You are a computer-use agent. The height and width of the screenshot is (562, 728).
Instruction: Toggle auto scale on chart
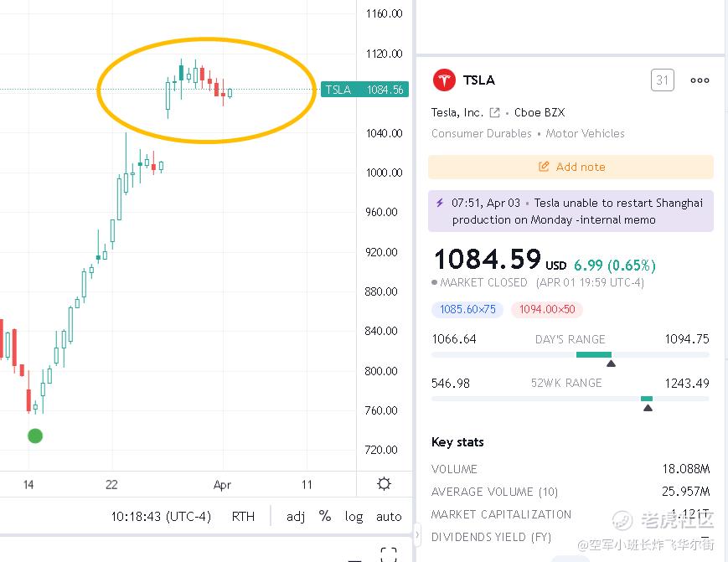[x=389, y=516]
